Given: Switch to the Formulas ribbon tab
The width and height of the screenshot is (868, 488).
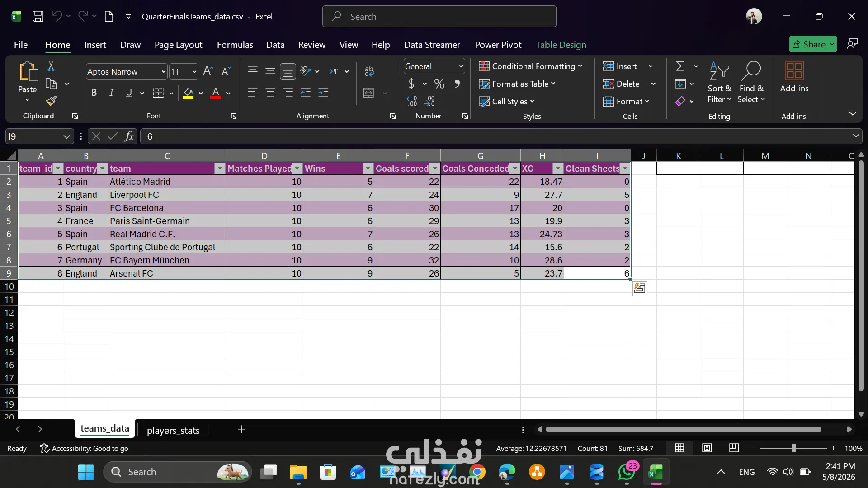Looking at the screenshot, I should 235,45.
